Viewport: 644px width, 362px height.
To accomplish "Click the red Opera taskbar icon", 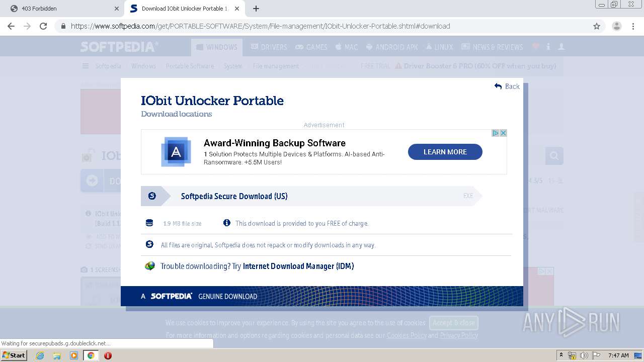I will click(108, 355).
